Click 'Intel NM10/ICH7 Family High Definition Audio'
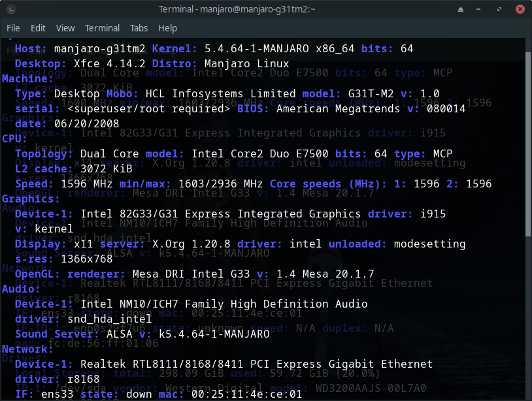 point(224,304)
